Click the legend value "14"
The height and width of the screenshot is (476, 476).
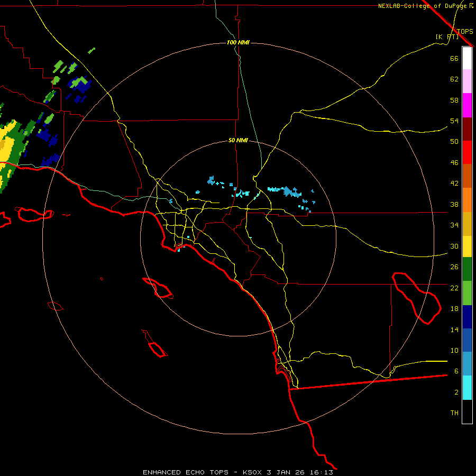[x=454, y=329]
